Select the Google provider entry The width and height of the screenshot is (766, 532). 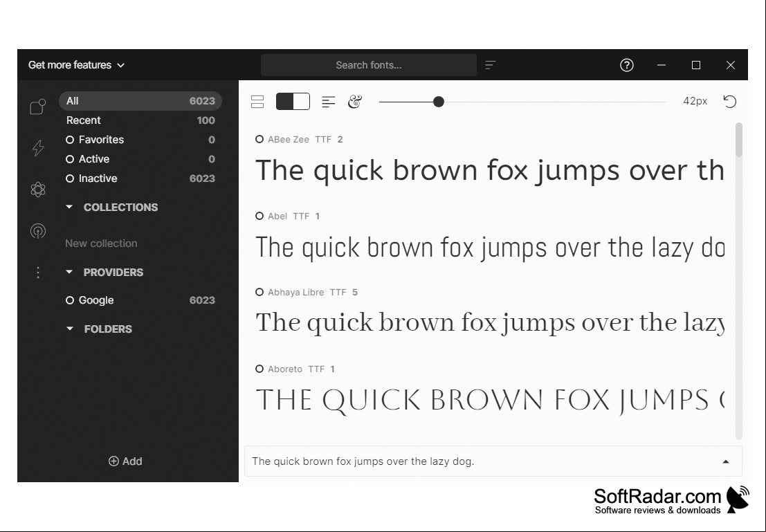click(x=140, y=300)
